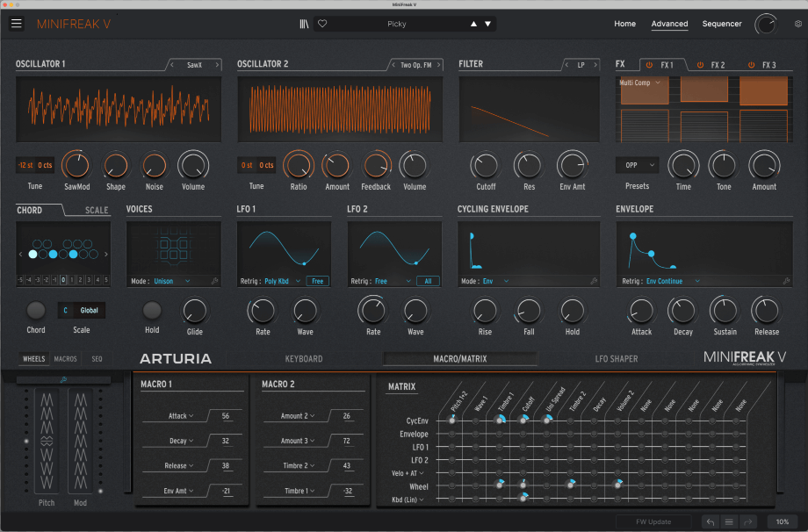This screenshot has width=808, height=532.
Task: Open Cycling Envelope settings wrench icon
Action: pyautogui.click(x=594, y=281)
